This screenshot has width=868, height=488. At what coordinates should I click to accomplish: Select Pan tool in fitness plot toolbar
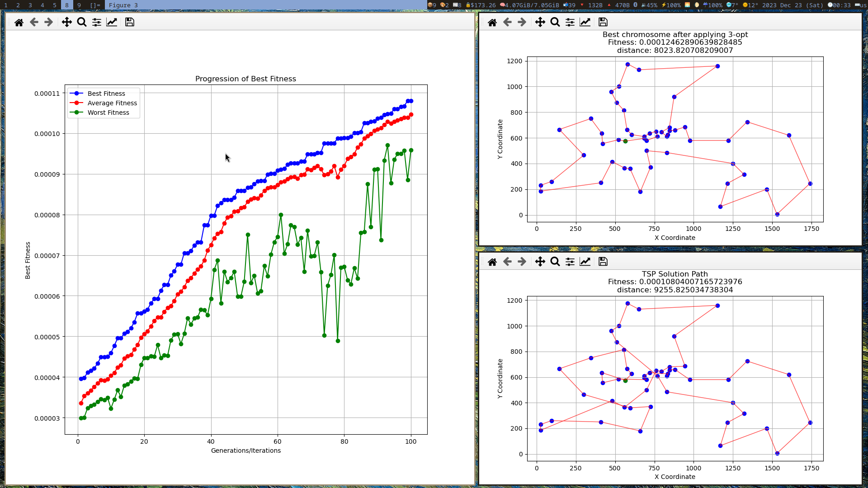[66, 22]
